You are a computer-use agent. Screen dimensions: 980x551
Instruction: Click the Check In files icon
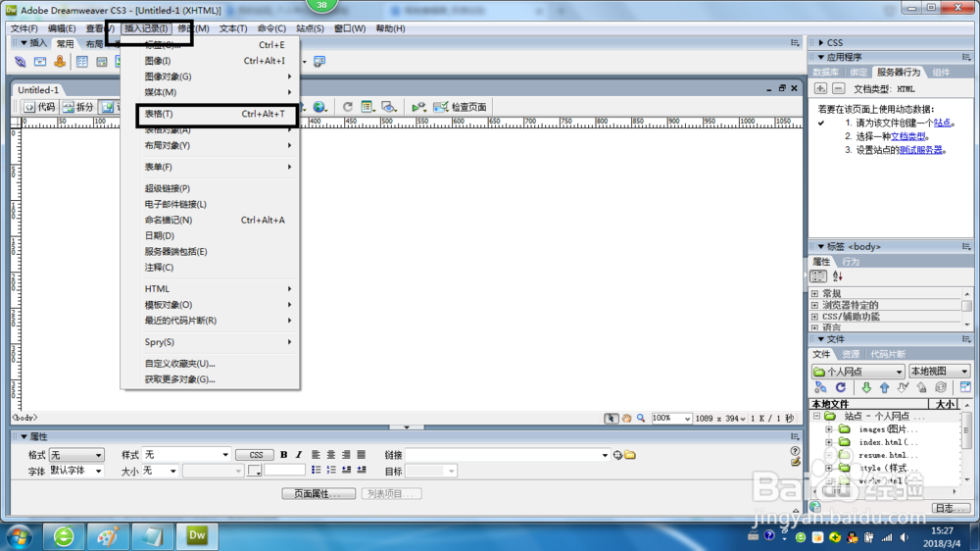[x=922, y=388]
